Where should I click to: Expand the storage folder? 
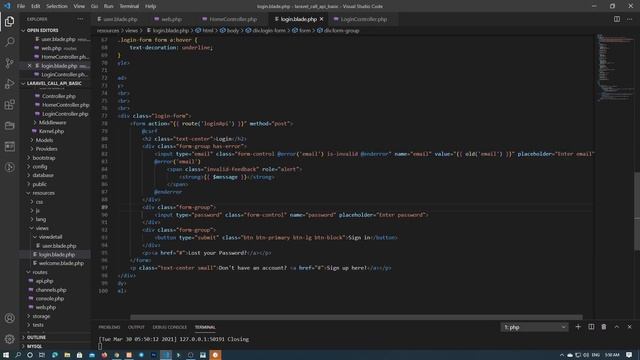(41, 316)
